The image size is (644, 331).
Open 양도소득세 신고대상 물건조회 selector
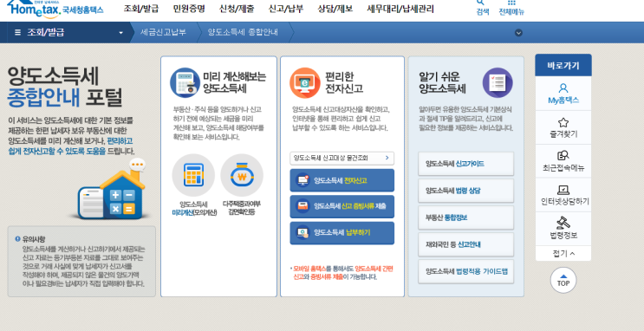click(x=342, y=158)
